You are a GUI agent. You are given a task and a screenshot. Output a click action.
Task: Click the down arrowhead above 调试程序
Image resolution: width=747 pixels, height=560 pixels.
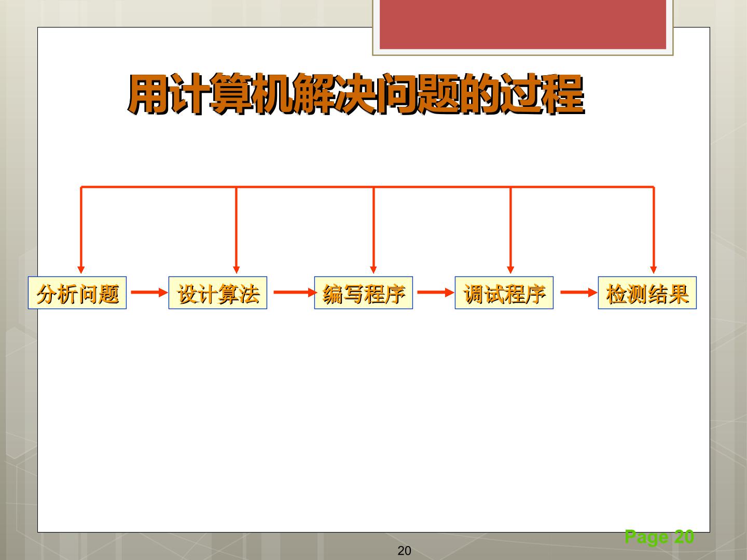510,270
